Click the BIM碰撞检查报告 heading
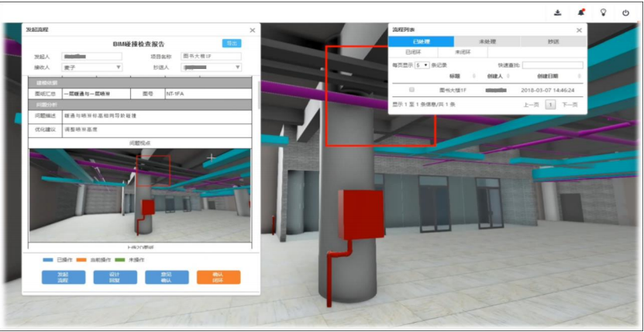Viewport: 644px width, 332px height. point(139,44)
